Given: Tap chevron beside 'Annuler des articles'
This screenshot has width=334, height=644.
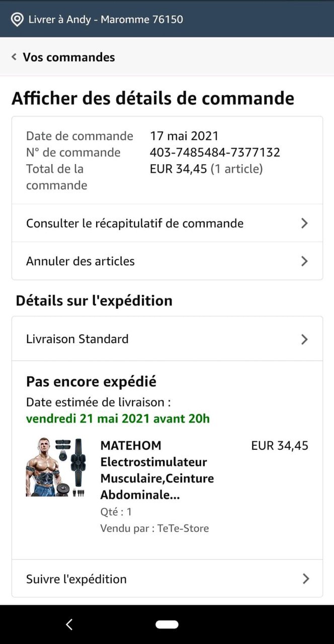Looking at the screenshot, I should [304, 261].
